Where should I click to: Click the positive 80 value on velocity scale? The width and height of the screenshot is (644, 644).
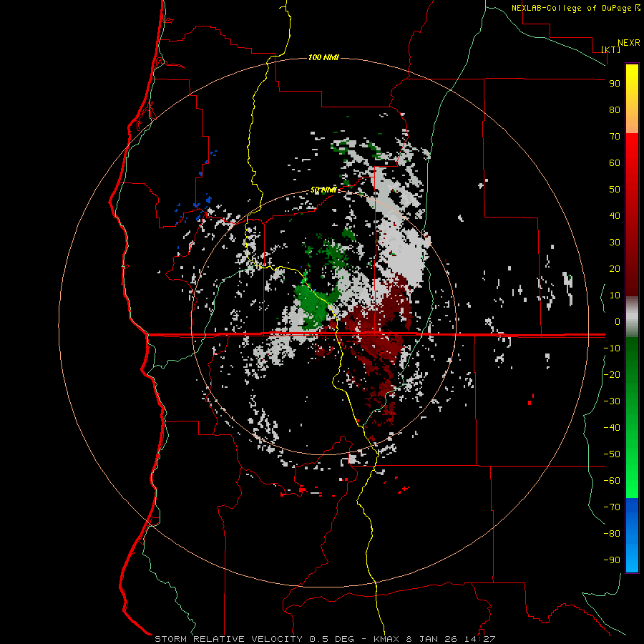tap(615, 109)
